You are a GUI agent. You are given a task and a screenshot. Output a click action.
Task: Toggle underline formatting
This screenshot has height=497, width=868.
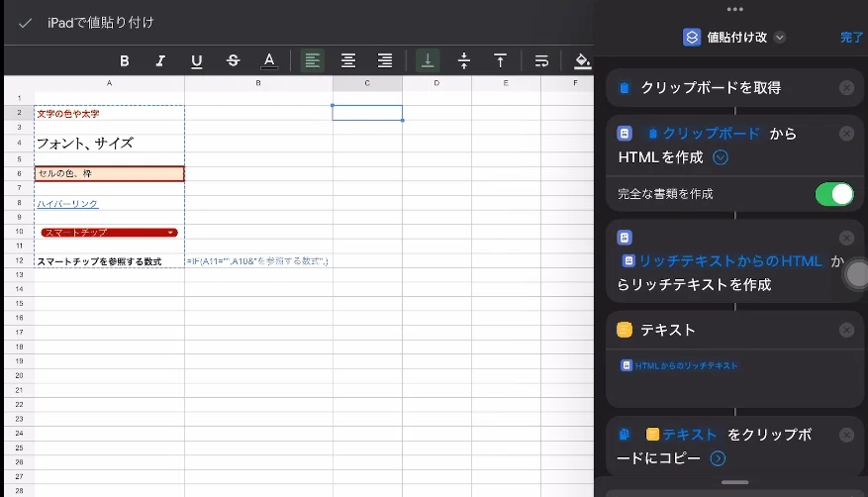[197, 60]
